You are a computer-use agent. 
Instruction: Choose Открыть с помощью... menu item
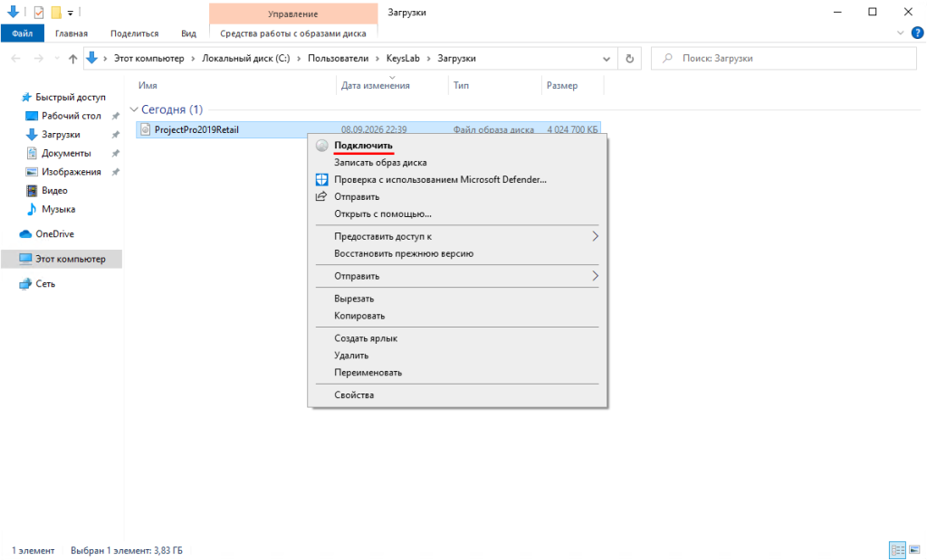tap(383, 214)
